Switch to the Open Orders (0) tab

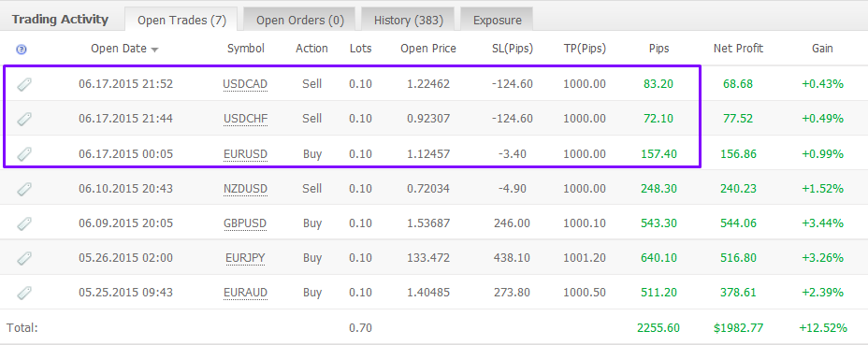click(300, 20)
